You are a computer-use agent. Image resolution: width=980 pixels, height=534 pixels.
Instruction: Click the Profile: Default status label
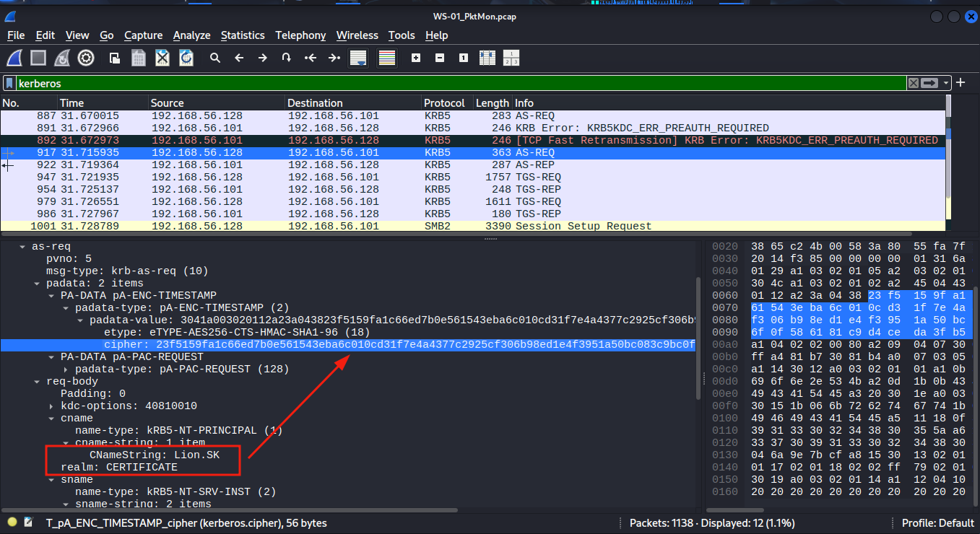(937, 523)
